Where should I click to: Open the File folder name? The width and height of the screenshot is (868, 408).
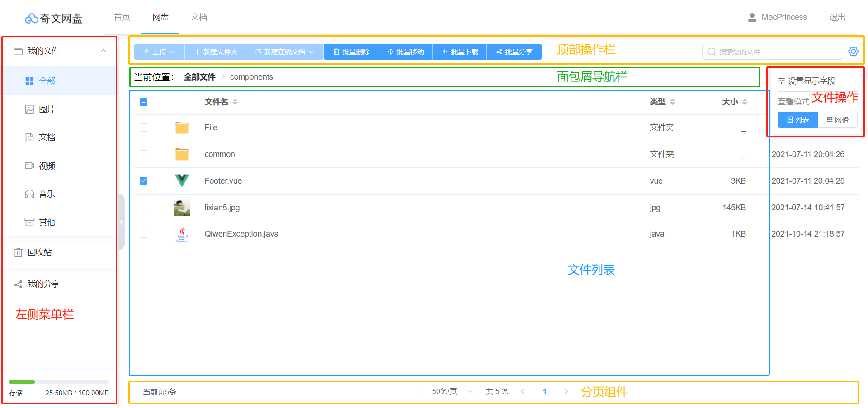pyautogui.click(x=211, y=128)
